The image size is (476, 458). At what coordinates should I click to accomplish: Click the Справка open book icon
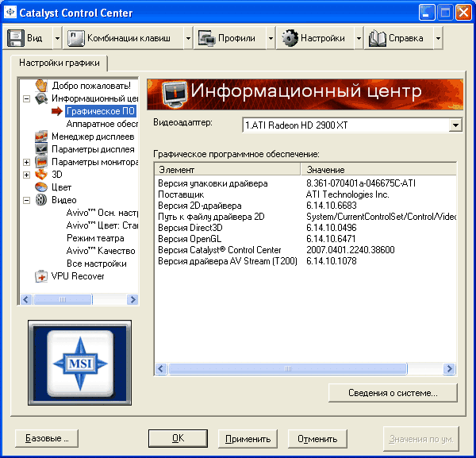coord(378,38)
